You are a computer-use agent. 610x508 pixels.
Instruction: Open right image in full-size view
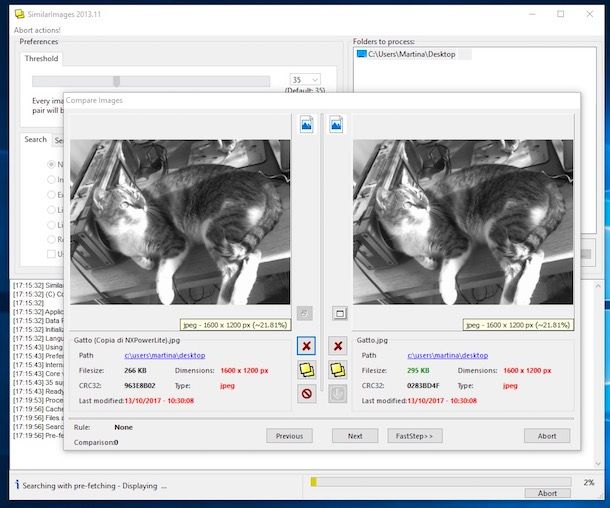[338, 313]
